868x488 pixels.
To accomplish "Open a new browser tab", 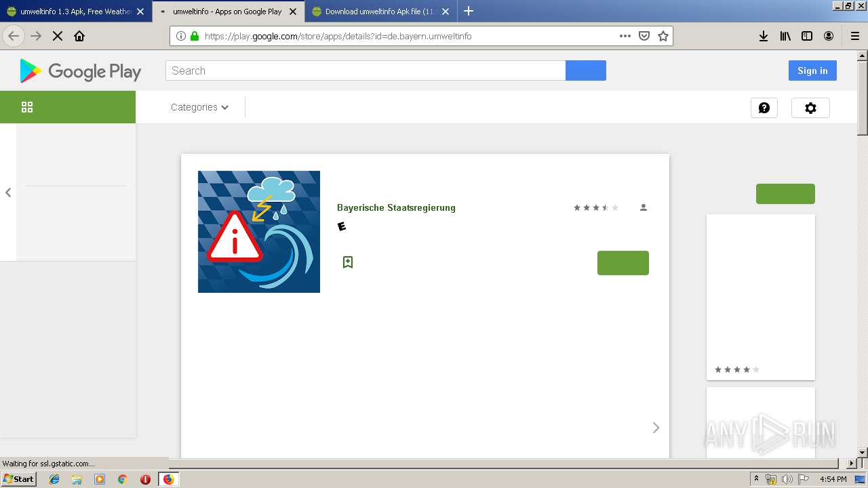I will 469,11.
